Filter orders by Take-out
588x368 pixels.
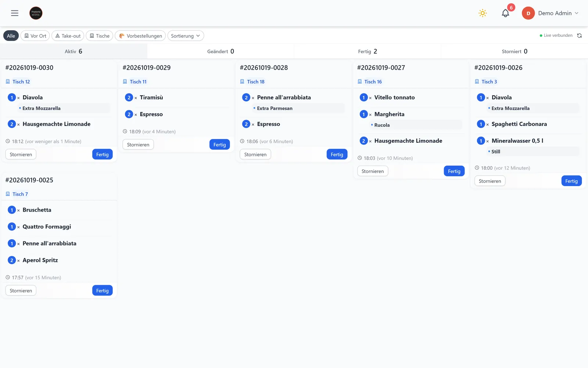[x=68, y=36]
